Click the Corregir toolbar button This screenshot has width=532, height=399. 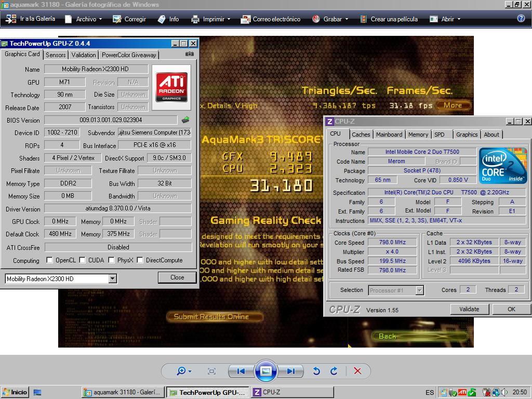tap(129, 19)
